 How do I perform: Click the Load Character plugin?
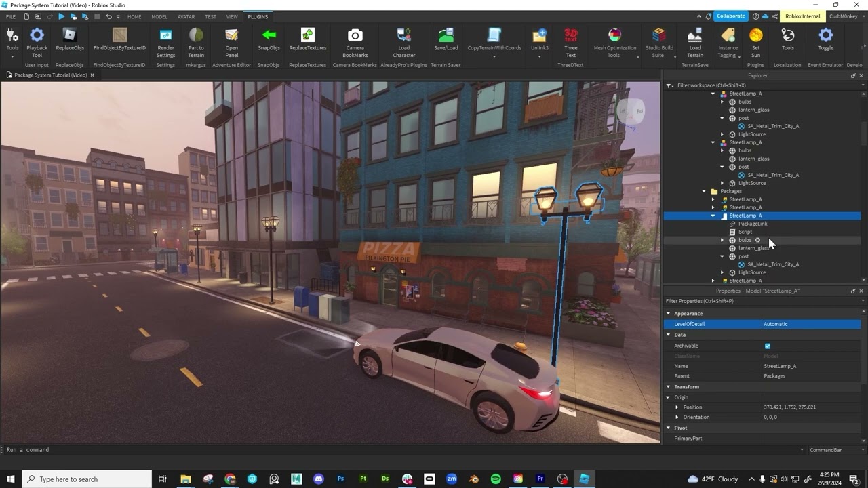pyautogui.click(x=403, y=41)
